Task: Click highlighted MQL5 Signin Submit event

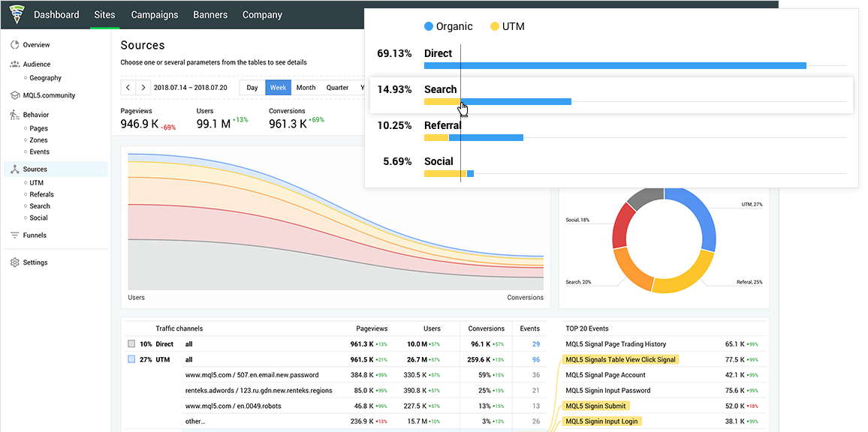Action: (x=595, y=406)
